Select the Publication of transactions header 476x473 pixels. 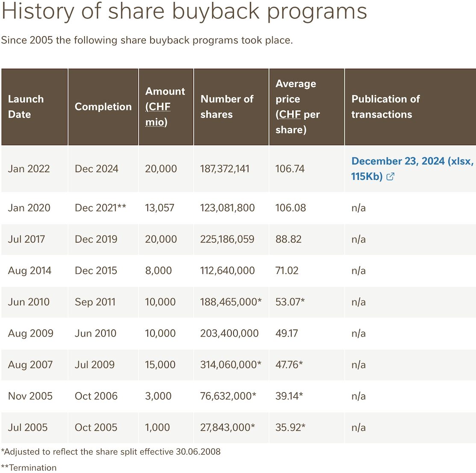point(411,107)
